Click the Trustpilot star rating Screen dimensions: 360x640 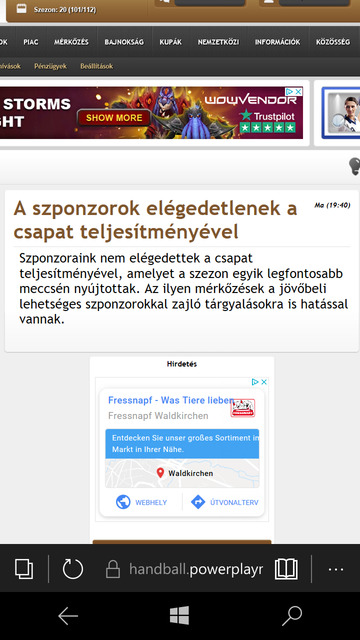[267, 127]
